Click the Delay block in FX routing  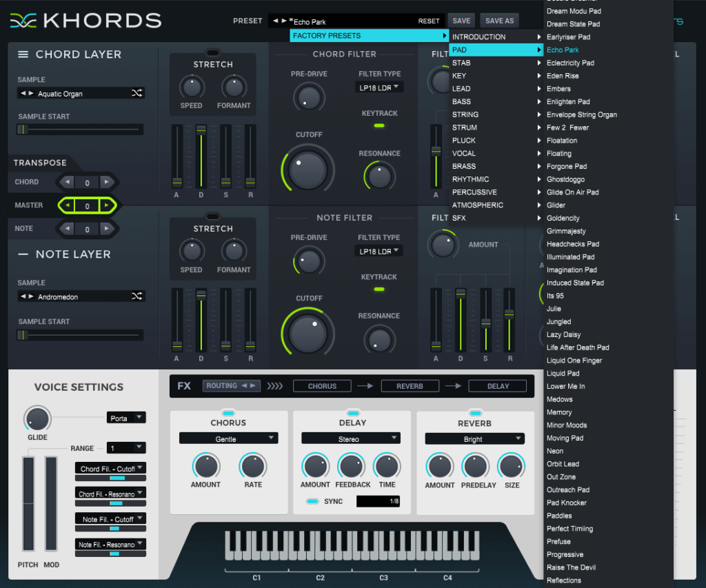pos(498,386)
